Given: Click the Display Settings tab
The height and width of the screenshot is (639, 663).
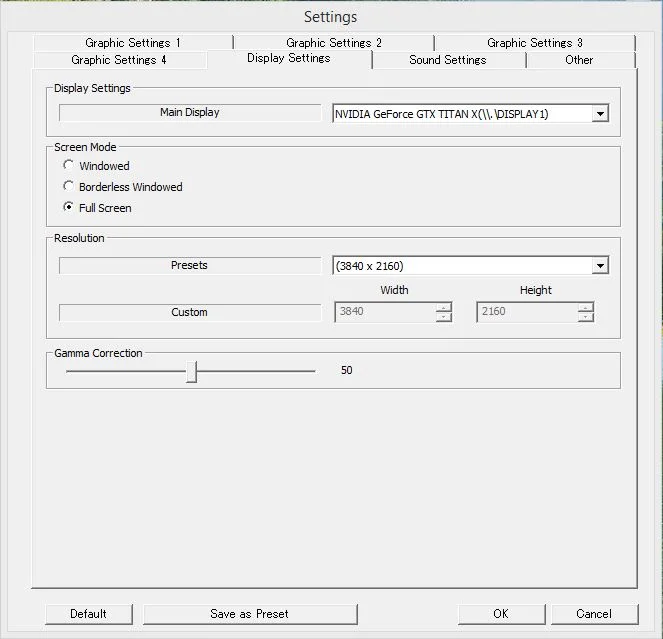Looking at the screenshot, I should tap(289, 58).
